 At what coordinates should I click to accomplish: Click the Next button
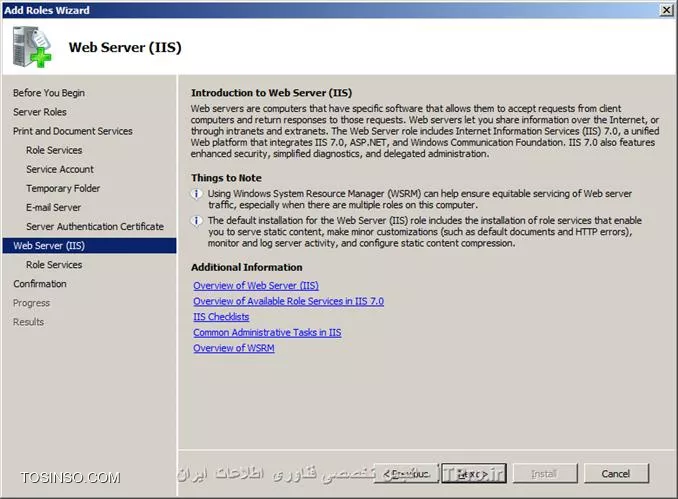473,473
